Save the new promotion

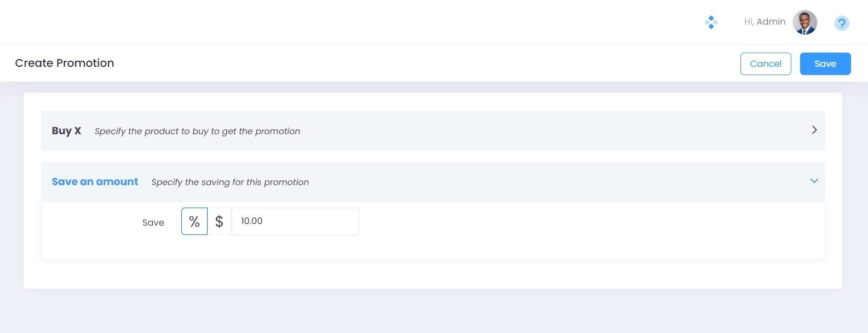[x=825, y=64]
